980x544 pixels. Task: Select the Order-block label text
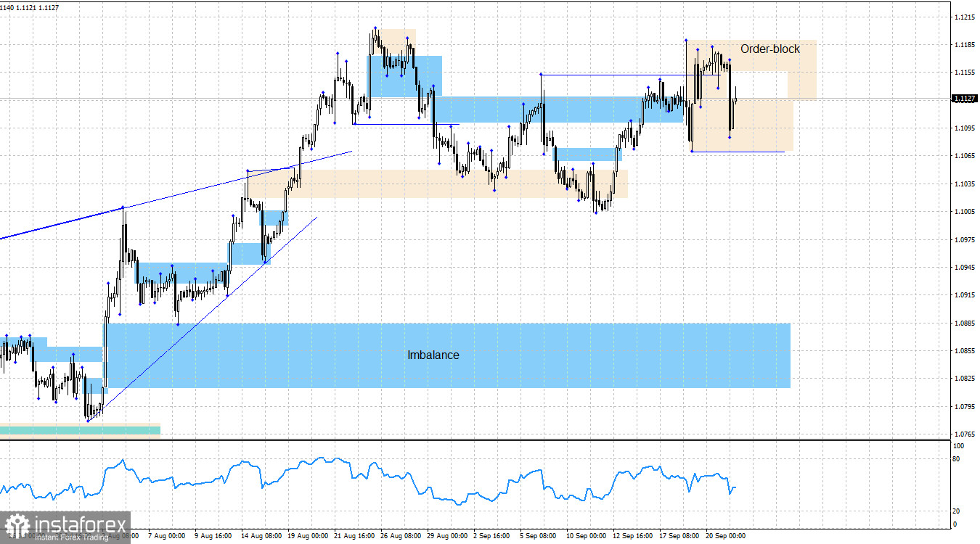point(770,49)
